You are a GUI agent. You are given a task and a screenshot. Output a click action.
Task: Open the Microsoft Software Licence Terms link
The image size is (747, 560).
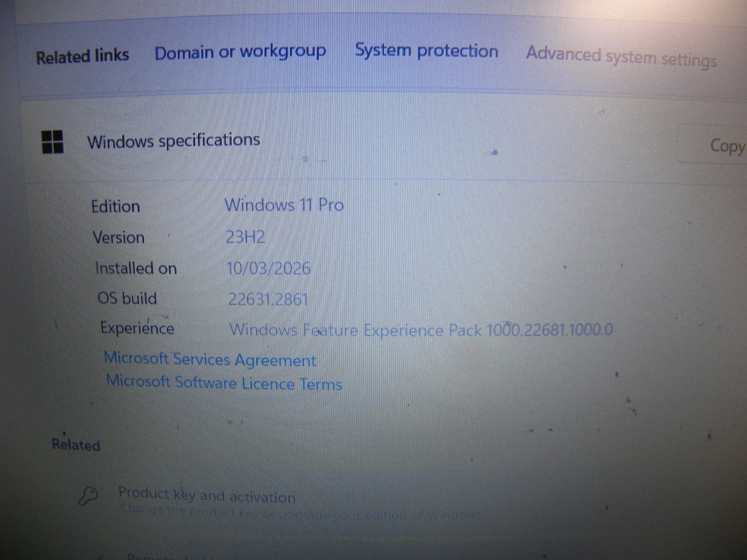(x=224, y=383)
